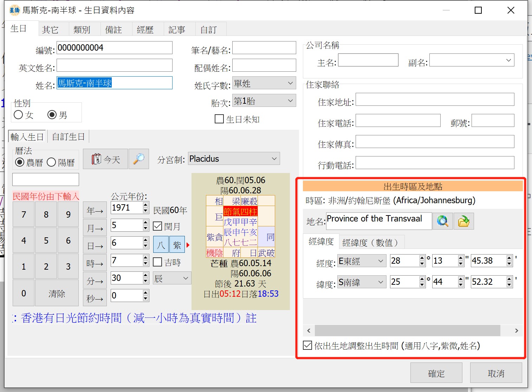Screen dimensions: 532x392
Task: Open the E東經 longitude direction dropdown
Action: [x=361, y=261]
